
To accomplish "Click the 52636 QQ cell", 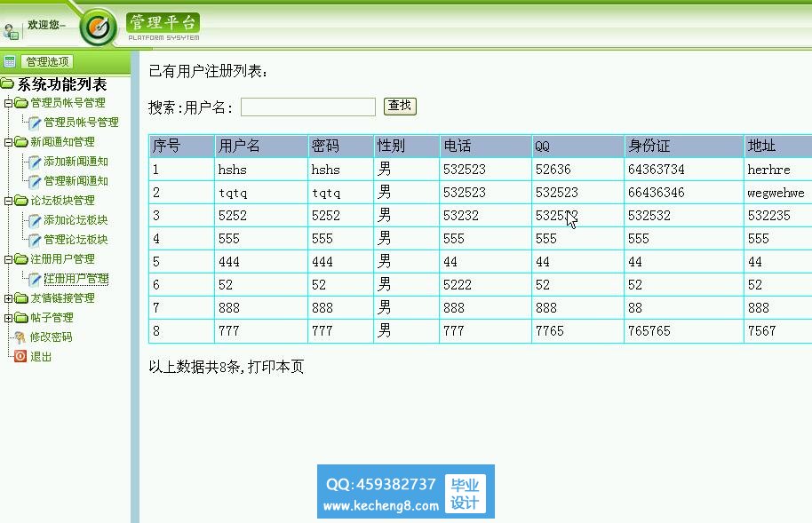I will point(578,170).
